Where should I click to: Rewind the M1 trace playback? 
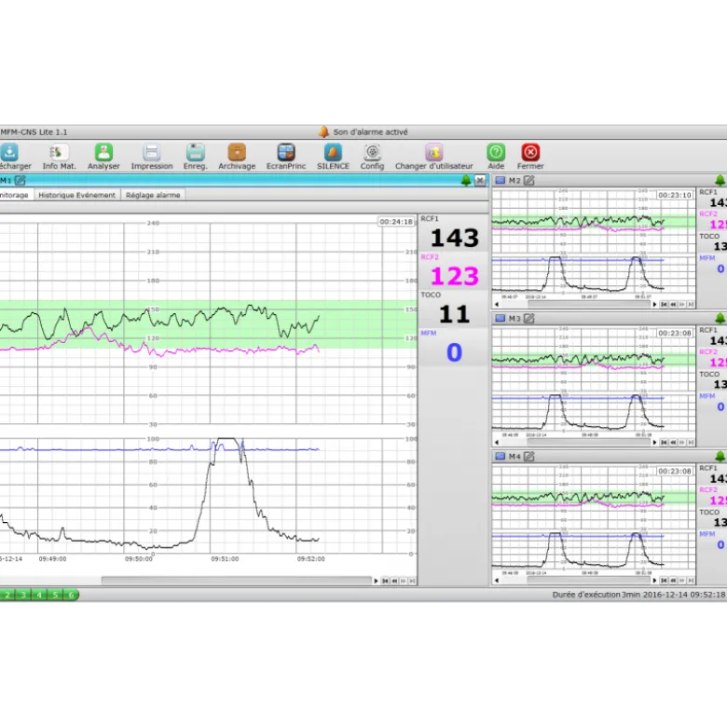(394, 581)
